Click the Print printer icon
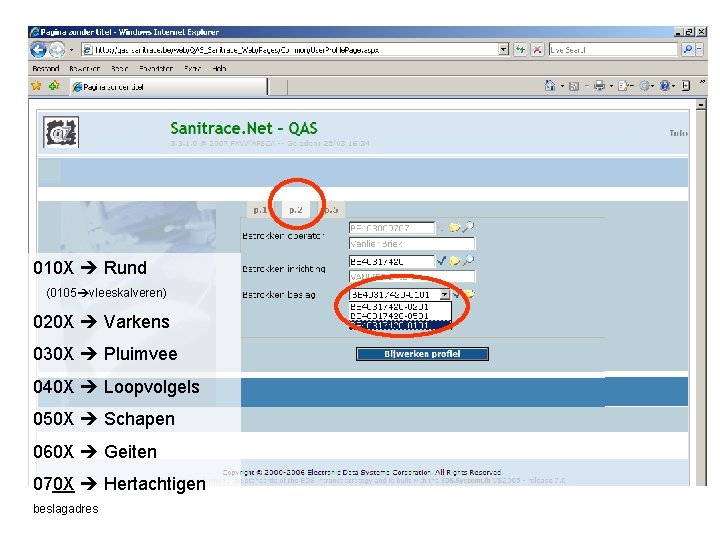Viewport: 720px width, 540px height. (599, 86)
